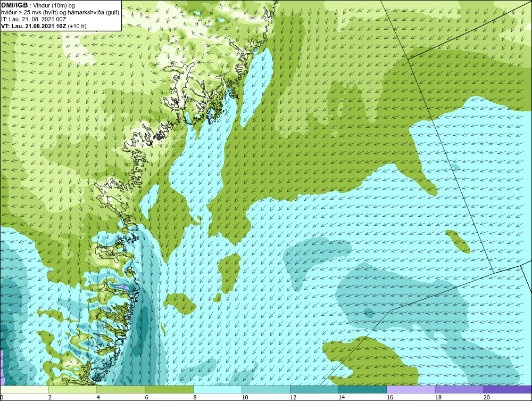Click the 14–16 m/s dark teal legend swatch

pyautogui.click(x=363, y=389)
